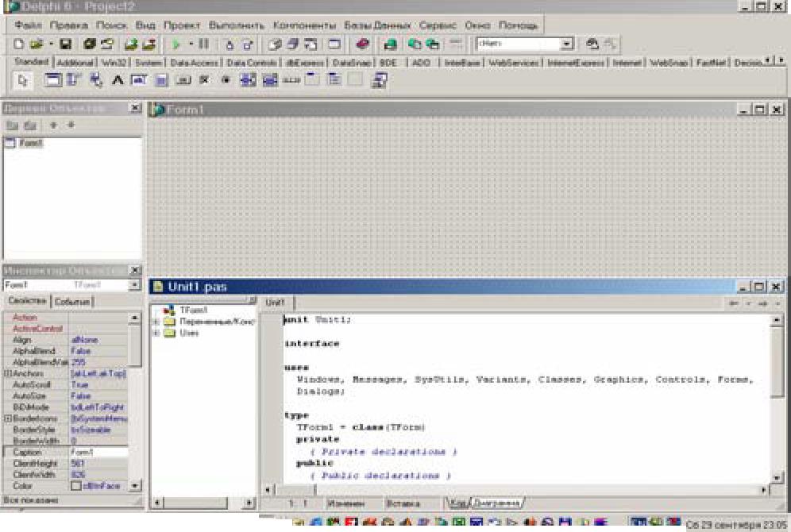791x532 pixels.
Task: Click the Step Over debug icon
Action: [247, 44]
